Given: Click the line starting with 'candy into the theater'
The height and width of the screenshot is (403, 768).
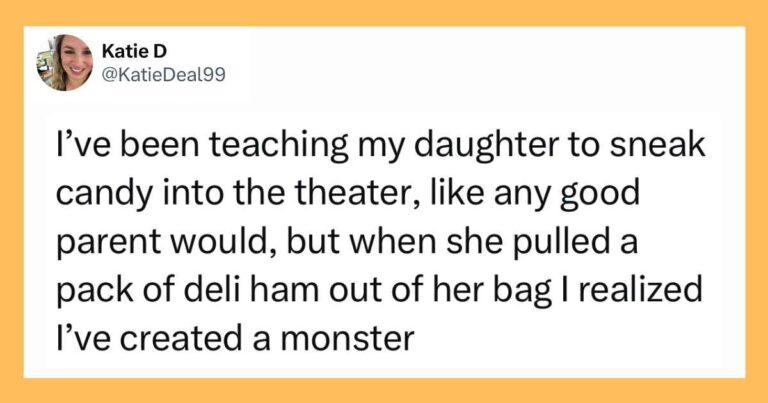Looking at the screenshot, I should (348, 194).
